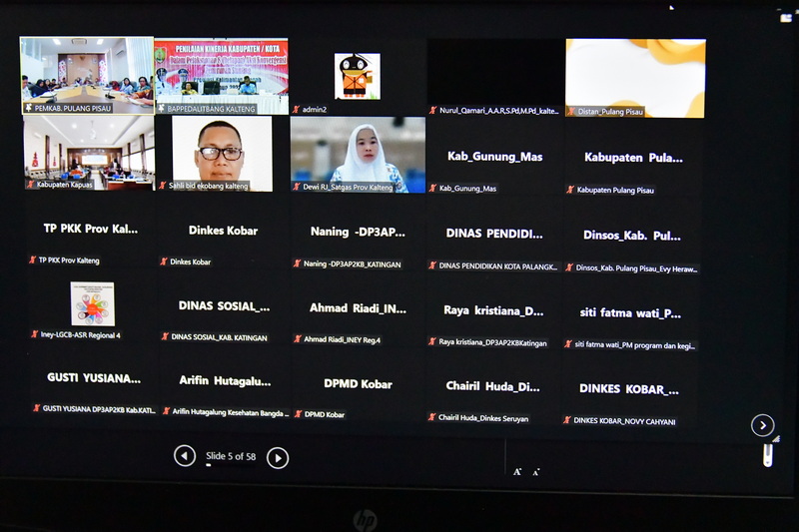Image resolution: width=799 pixels, height=532 pixels.
Task: Click the DPMD Kobar participant tile
Action: [358, 384]
